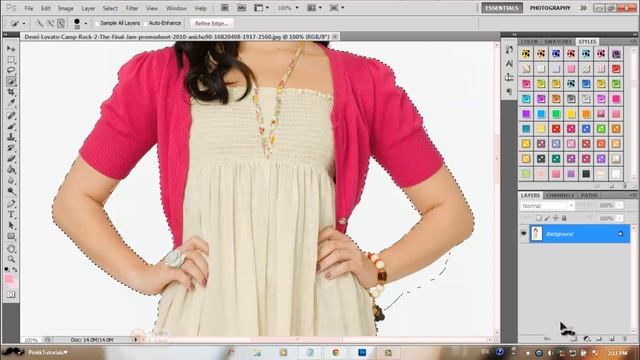Enable Auto-Enhance checkbox
The image size is (640, 360).
146,23
